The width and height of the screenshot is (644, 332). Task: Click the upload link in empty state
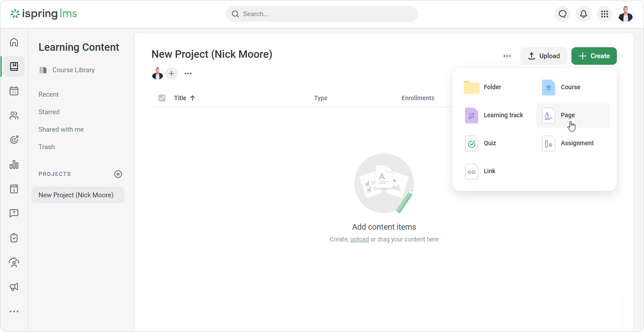[359, 239]
